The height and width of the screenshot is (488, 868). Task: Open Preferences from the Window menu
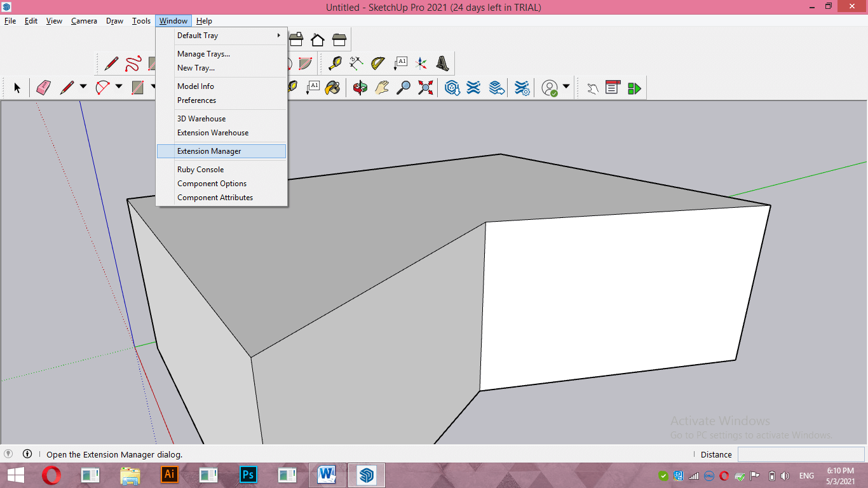(x=222, y=100)
